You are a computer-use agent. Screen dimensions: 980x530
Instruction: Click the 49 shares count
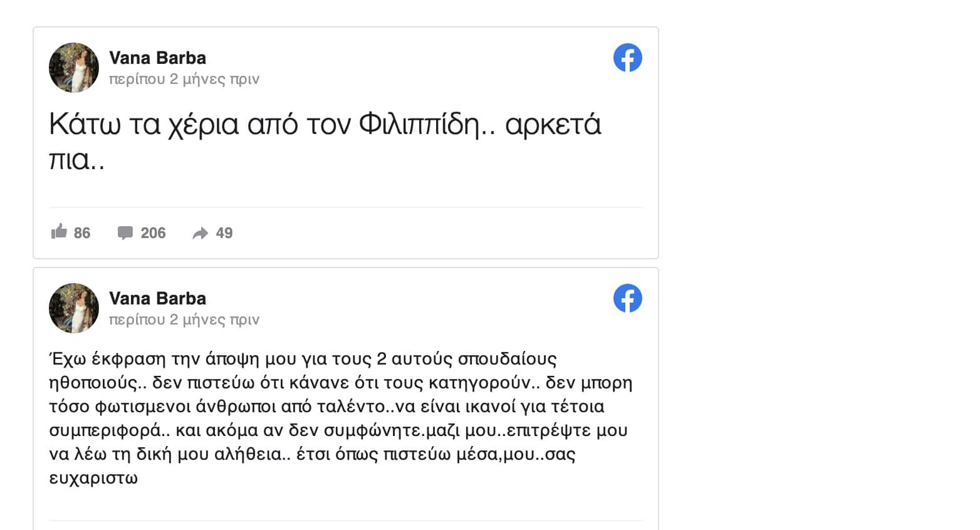coord(224,233)
